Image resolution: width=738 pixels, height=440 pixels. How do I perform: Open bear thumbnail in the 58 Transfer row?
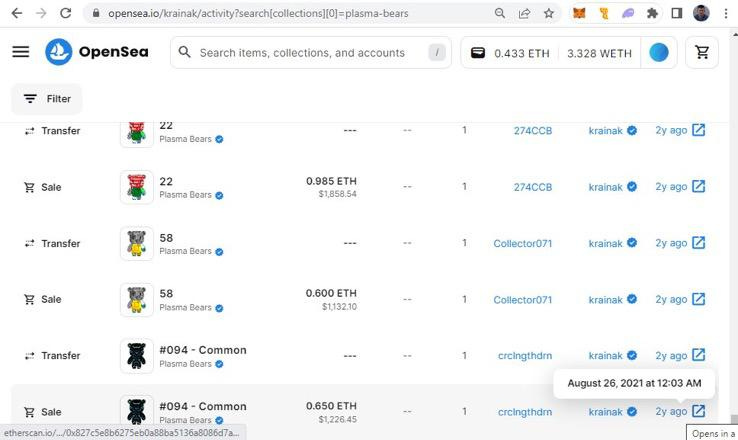(136, 243)
